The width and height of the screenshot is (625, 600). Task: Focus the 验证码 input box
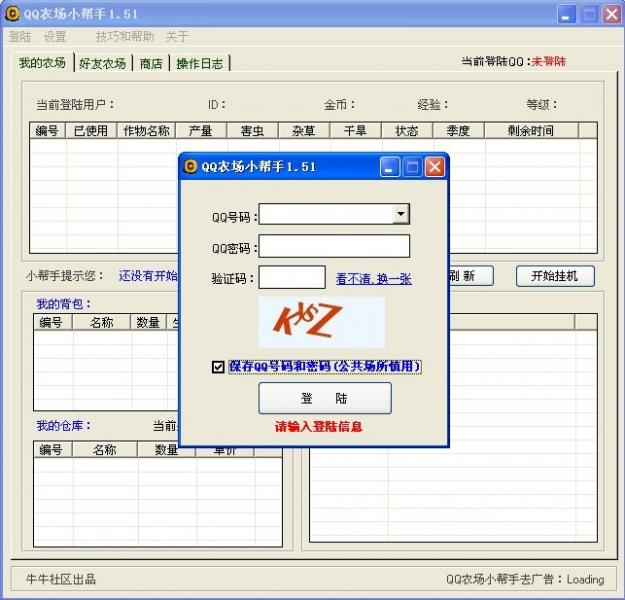[292, 277]
